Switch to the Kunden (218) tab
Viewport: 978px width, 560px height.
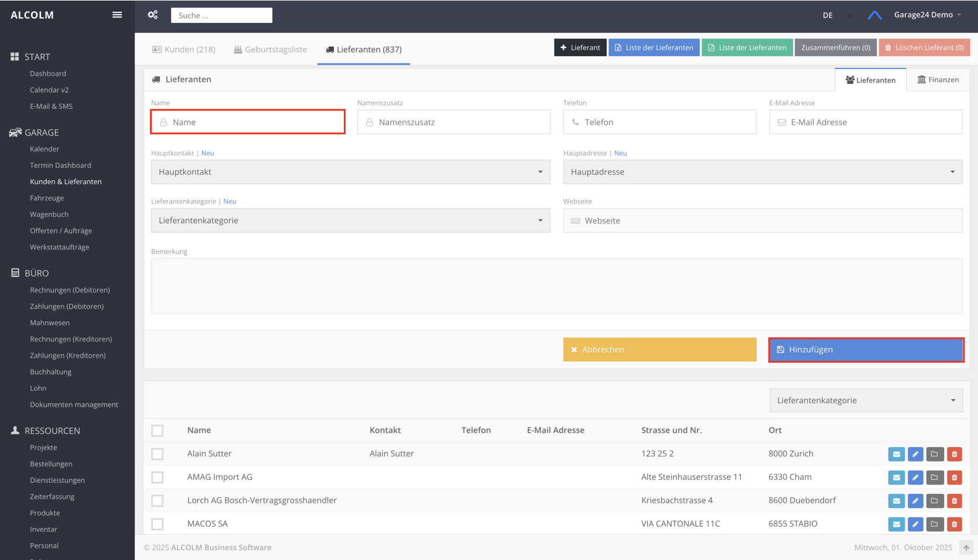click(184, 50)
